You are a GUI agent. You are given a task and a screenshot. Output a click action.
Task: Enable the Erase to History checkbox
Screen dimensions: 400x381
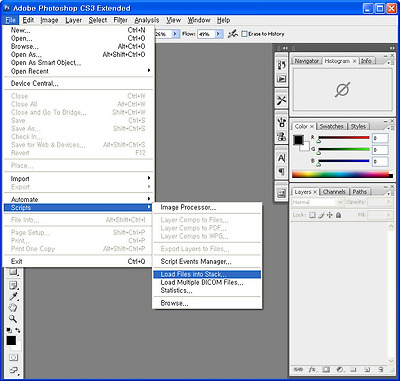click(244, 34)
